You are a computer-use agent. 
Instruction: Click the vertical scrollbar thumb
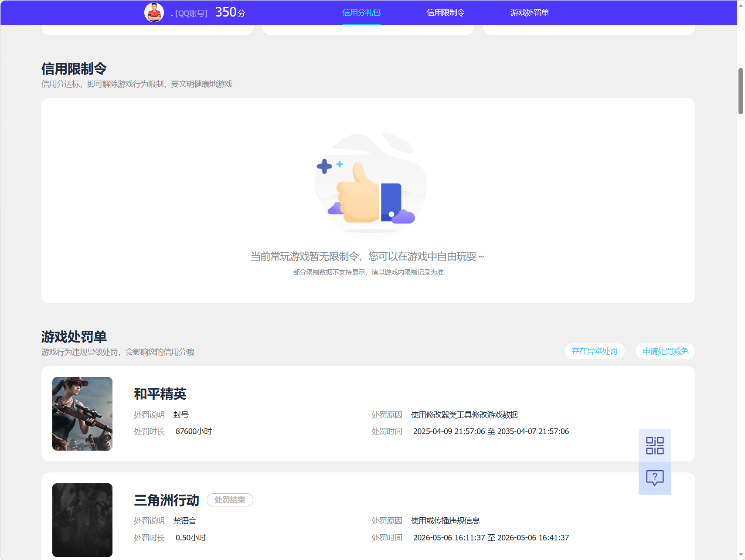pos(741,91)
